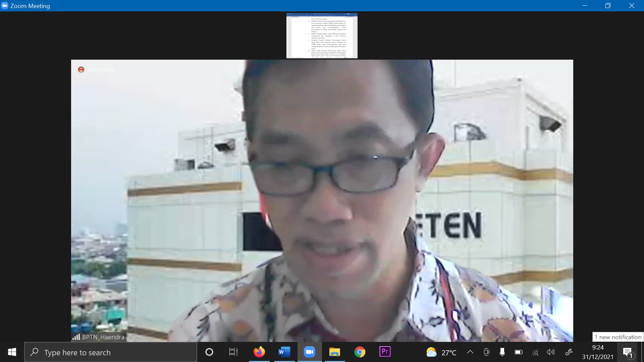Screen dimensions: 644x362
Task: Click Show Desktop at taskbar edge
Action: 642,352
